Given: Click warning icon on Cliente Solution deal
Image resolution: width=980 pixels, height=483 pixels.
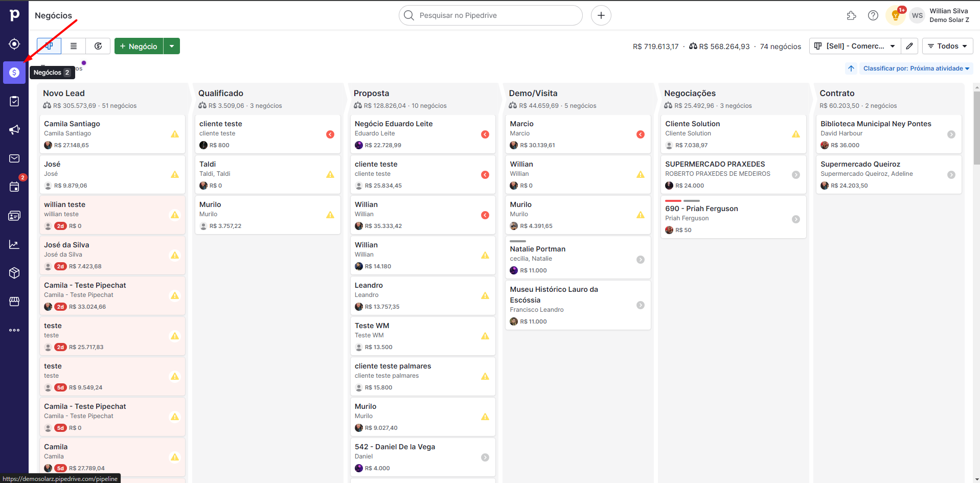Looking at the screenshot, I should click(796, 134).
